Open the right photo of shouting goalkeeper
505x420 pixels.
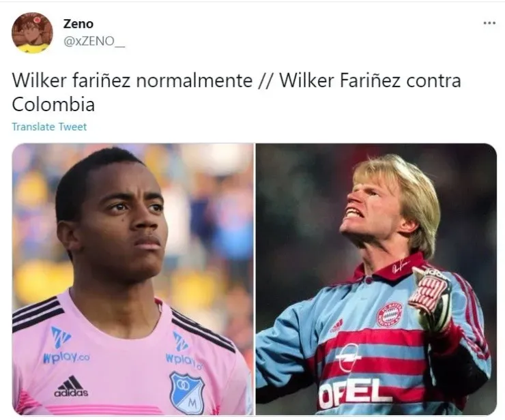click(376, 279)
